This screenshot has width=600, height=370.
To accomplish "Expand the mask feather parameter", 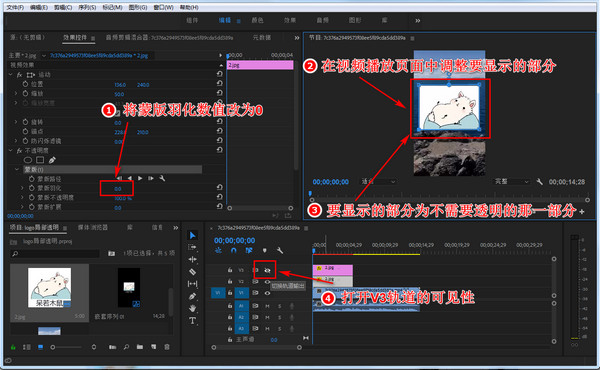I will coord(22,188).
